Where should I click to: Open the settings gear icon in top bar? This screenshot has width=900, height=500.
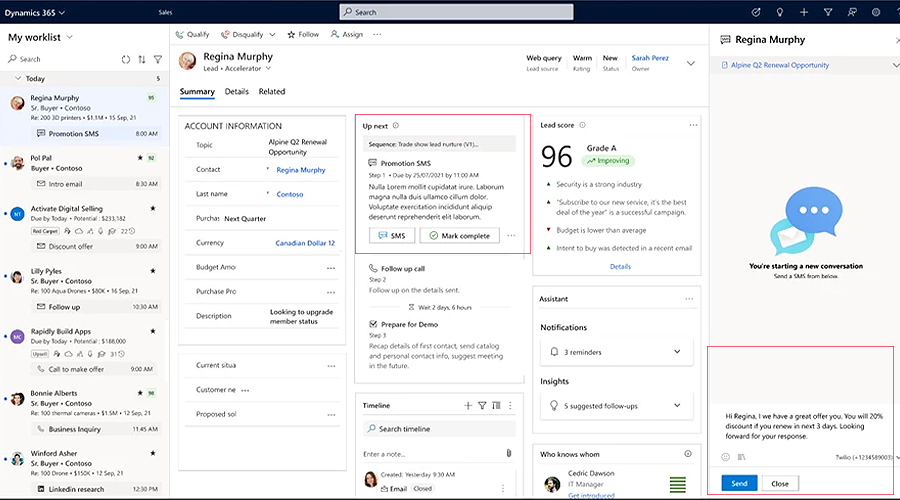tap(876, 12)
